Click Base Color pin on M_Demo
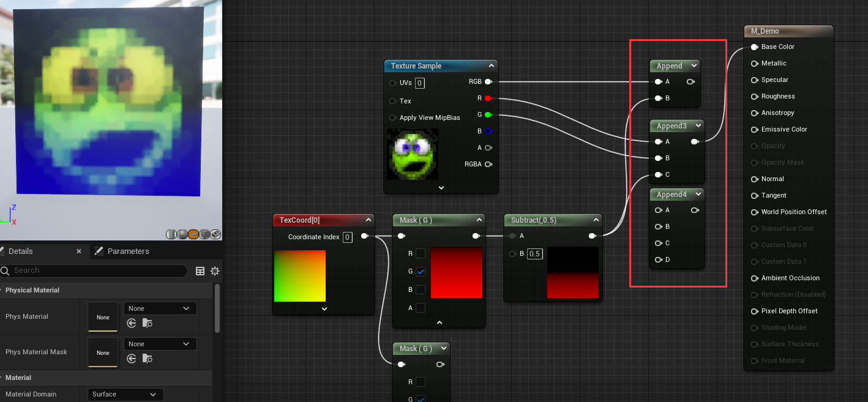 pos(755,47)
